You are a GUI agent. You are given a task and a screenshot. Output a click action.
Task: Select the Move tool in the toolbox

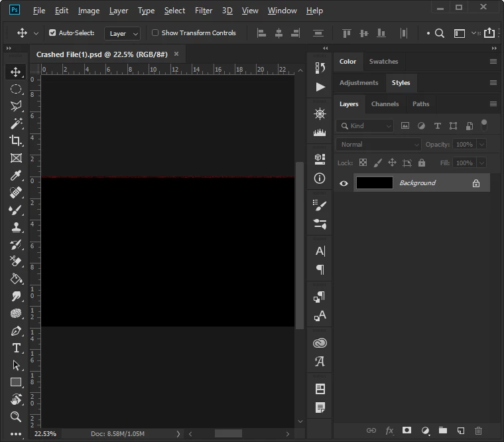pyautogui.click(x=15, y=72)
